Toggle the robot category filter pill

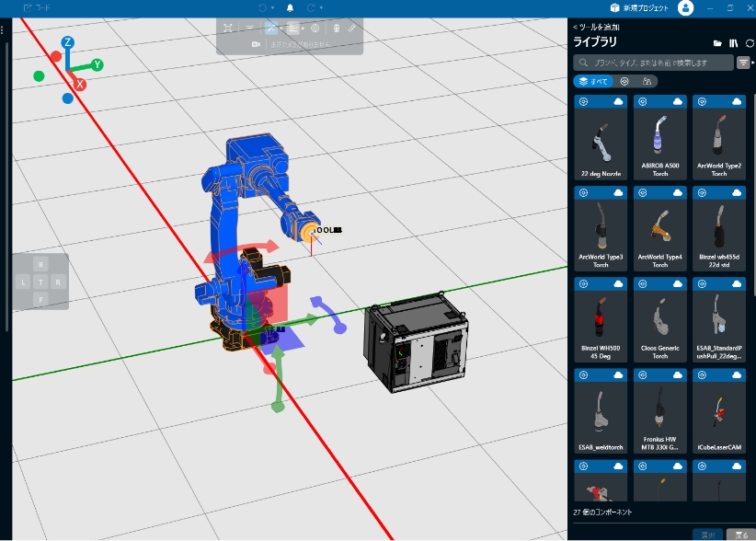pyautogui.click(x=647, y=81)
